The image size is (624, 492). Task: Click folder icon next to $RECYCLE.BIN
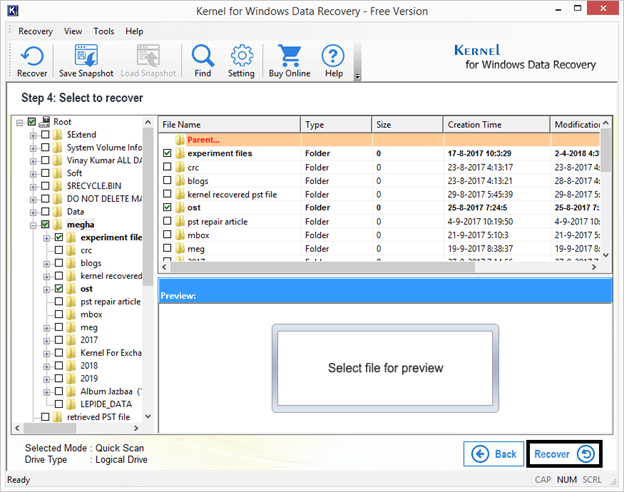tap(58, 186)
